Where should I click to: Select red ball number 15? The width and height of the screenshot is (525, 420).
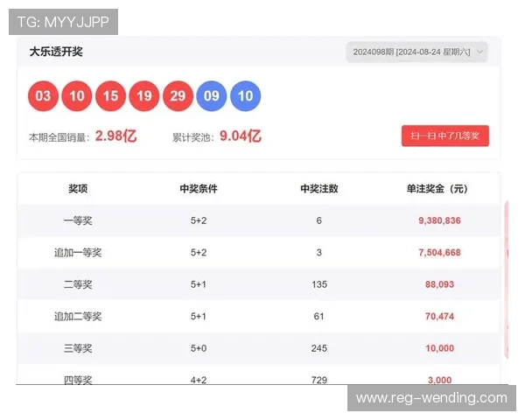[110, 95]
